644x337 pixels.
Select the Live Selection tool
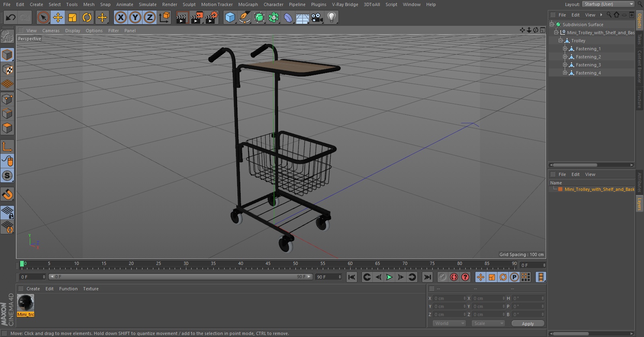point(43,17)
